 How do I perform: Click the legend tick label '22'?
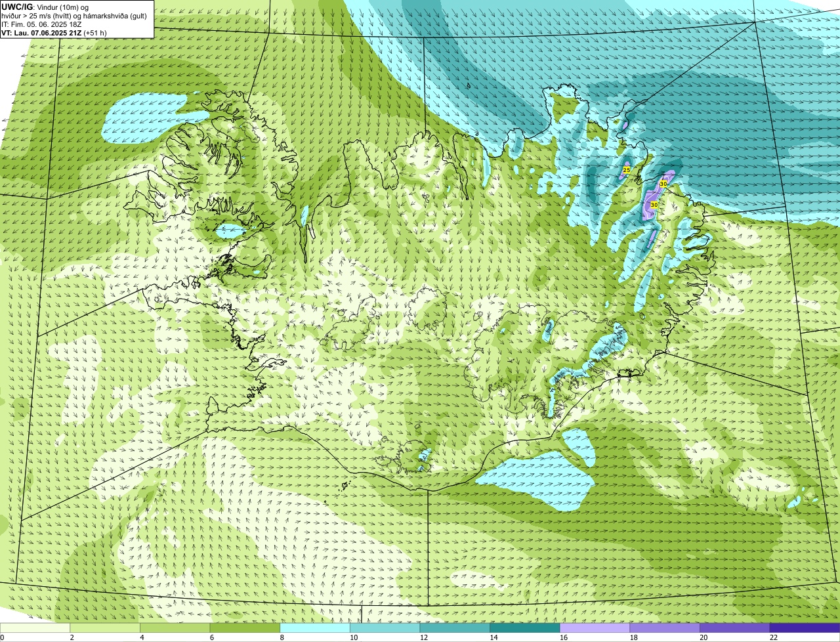pyautogui.click(x=773, y=637)
